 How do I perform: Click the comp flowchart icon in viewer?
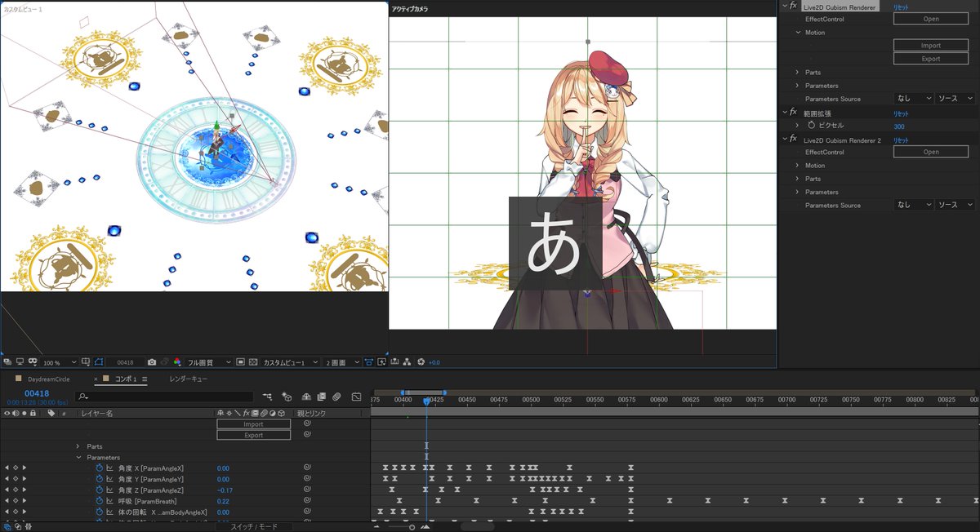point(406,362)
